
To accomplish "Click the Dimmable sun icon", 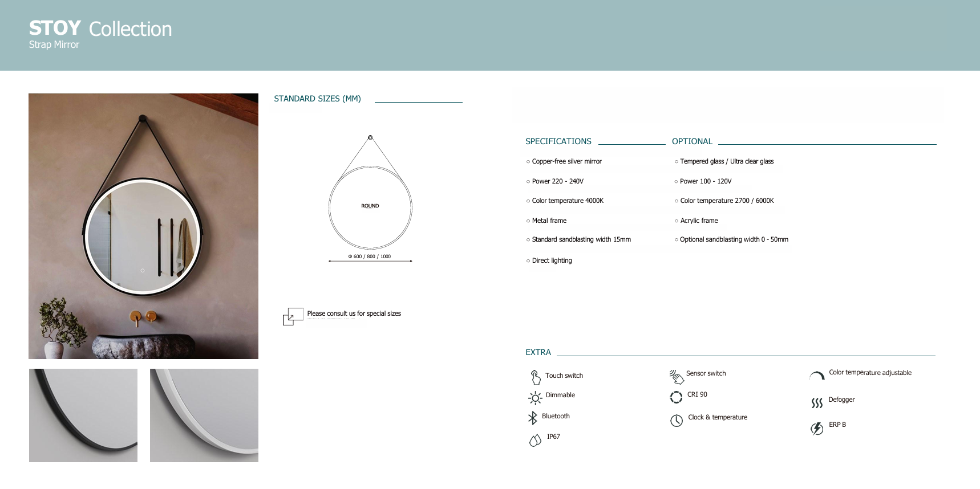I will 535,398.
